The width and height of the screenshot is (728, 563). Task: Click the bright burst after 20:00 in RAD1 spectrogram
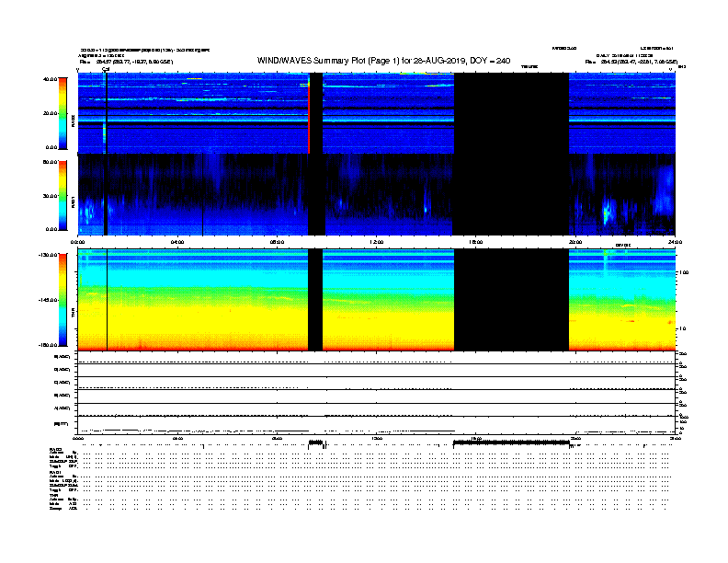(x=608, y=212)
